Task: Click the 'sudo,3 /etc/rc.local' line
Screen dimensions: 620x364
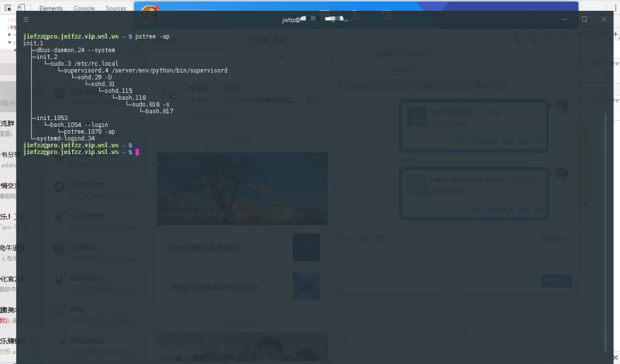Action: pos(84,64)
